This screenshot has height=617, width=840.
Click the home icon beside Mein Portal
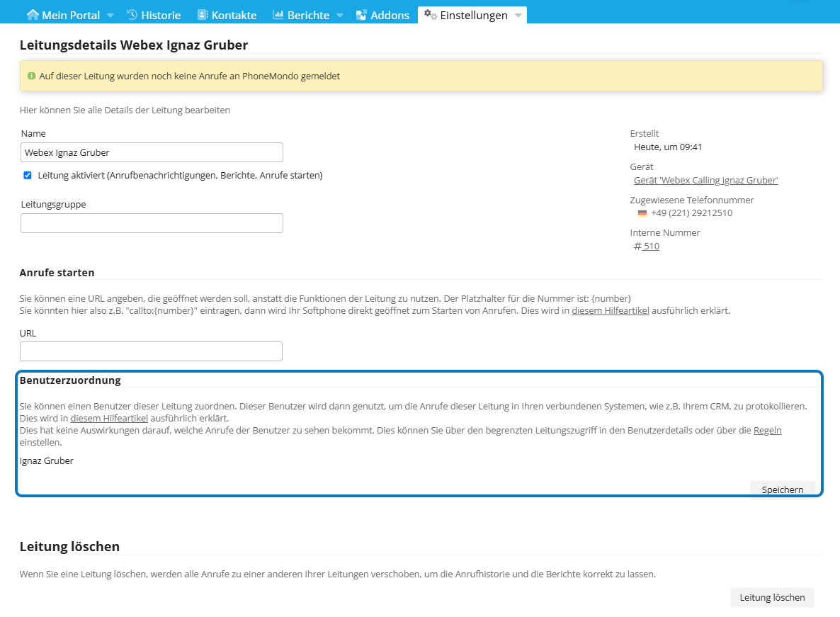[33, 14]
